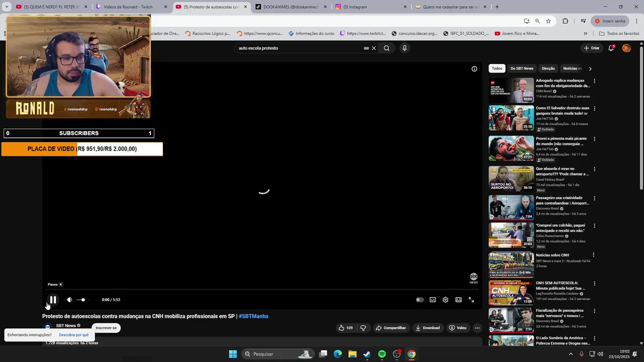Open the #SBTManha hashtag link

pyautogui.click(x=254, y=316)
